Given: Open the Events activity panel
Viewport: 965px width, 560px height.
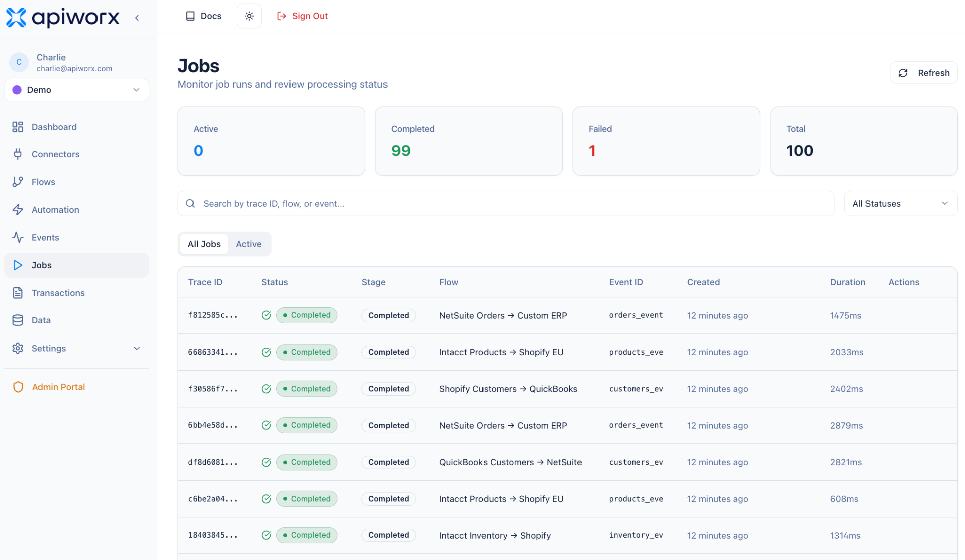Looking at the screenshot, I should [x=45, y=237].
